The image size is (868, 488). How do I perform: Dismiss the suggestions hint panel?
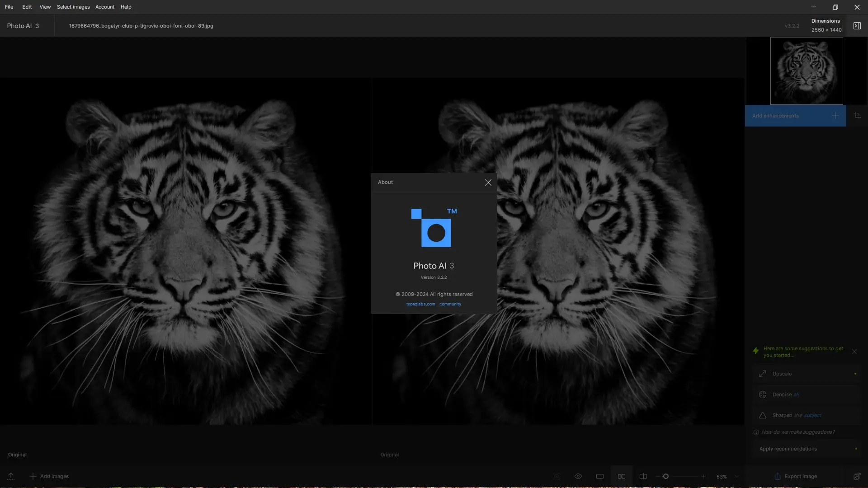(854, 352)
